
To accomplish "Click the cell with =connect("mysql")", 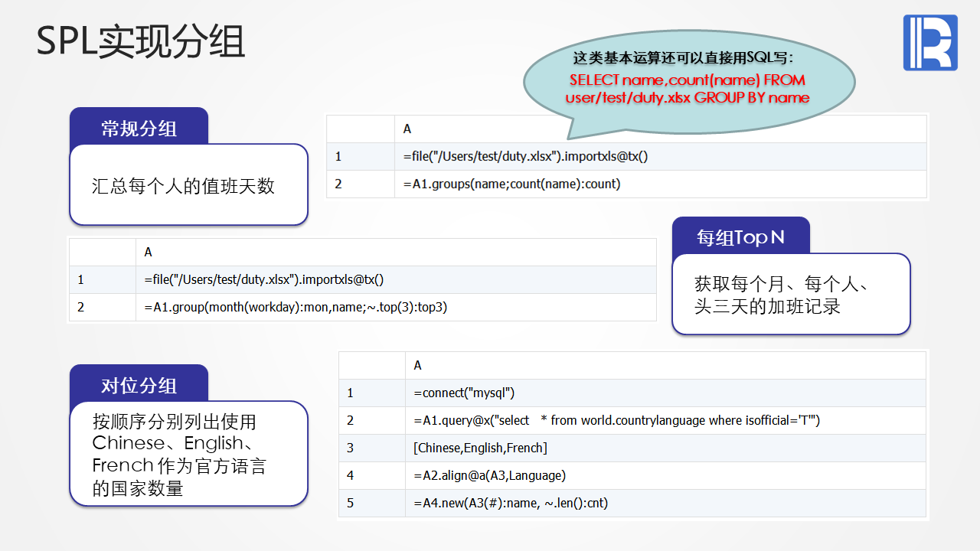I will [x=665, y=393].
